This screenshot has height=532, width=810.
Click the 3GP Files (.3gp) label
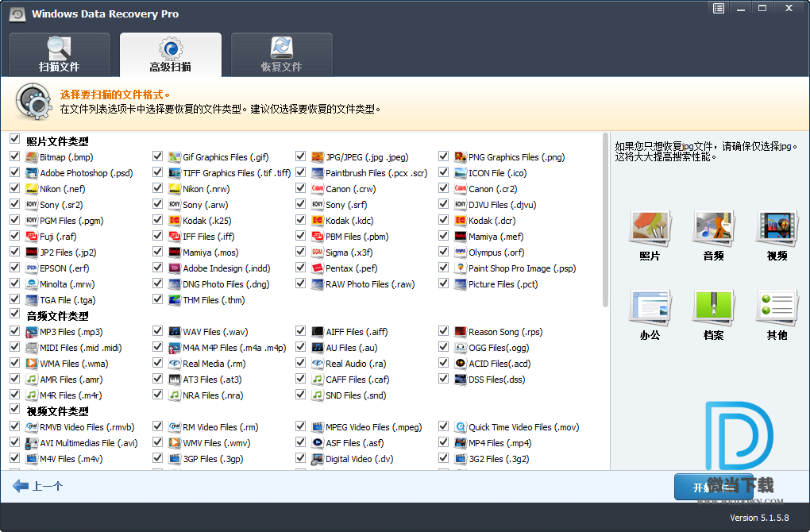pyautogui.click(x=213, y=459)
